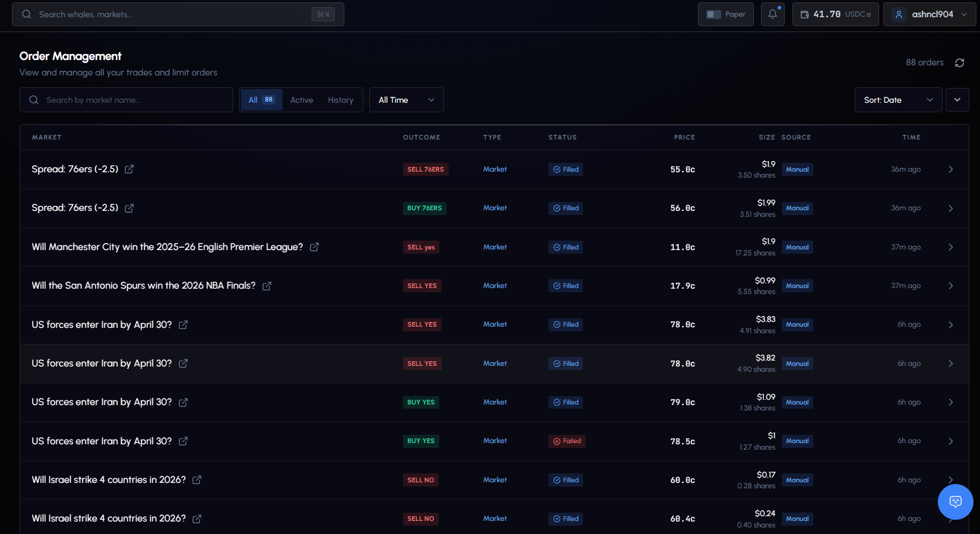Open external link for Israel strike row priced 60.0c
The height and width of the screenshot is (534, 980).
tap(197, 480)
